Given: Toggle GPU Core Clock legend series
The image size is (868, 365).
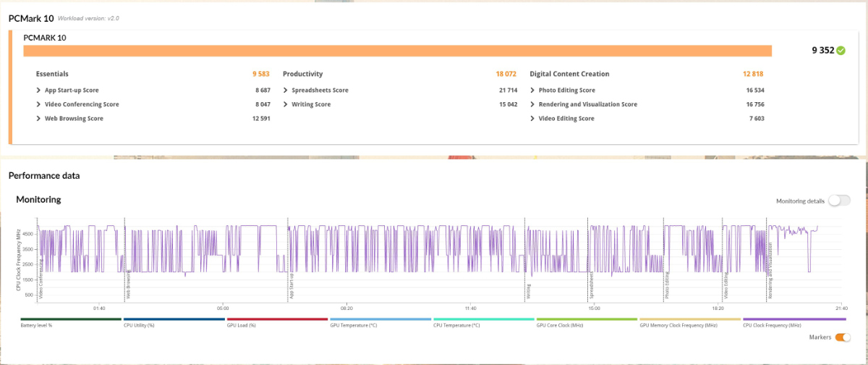Looking at the screenshot, I should click(x=587, y=322).
